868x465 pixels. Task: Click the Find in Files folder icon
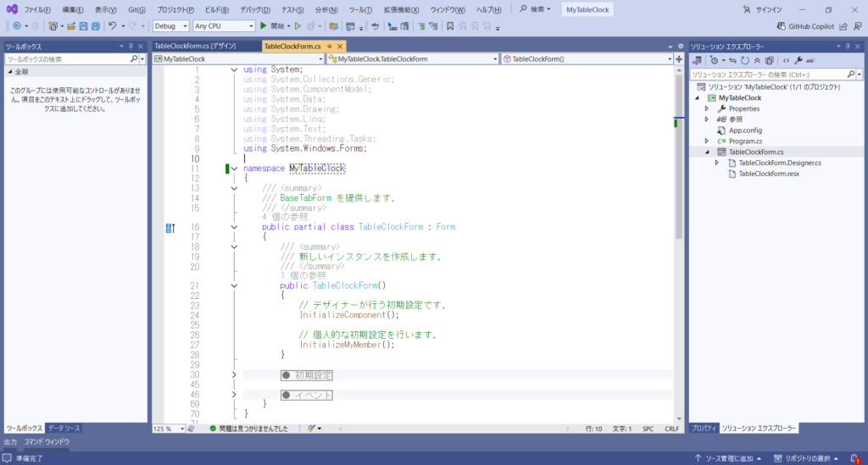coord(334,26)
